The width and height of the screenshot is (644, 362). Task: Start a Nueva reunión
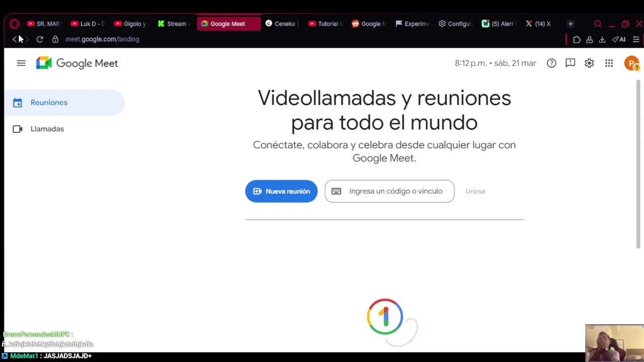pyautogui.click(x=281, y=191)
